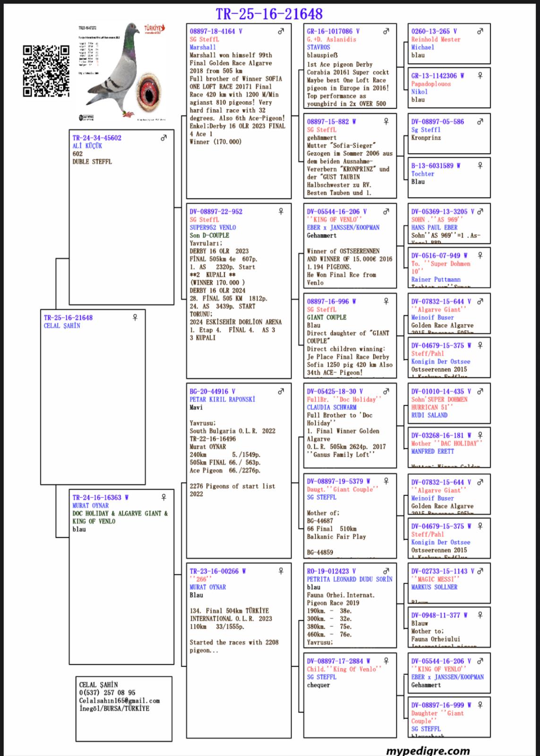The image size is (540, 756).
Task: Click the TÜRKİYE logo above the pigeon
Action: [x=154, y=29]
